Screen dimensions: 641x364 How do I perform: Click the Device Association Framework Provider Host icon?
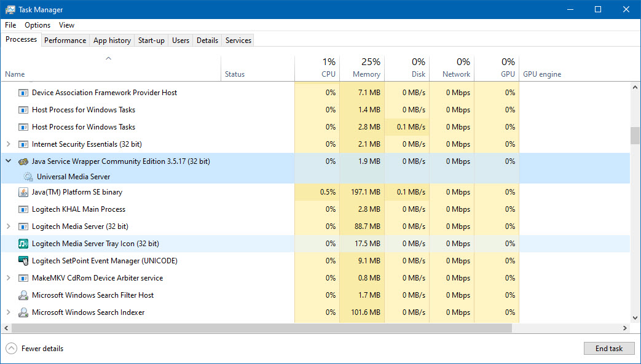[x=23, y=93]
